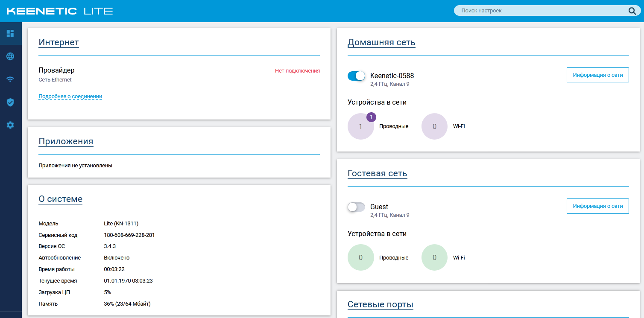Image resolution: width=644 pixels, height=318 pixels.
Task: Click the Сеть Ethernet text
Action: (x=55, y=80)
